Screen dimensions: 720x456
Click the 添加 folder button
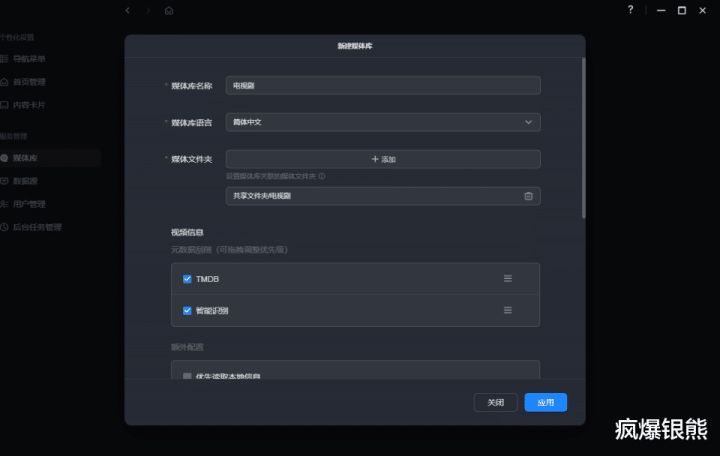[x=383, y=159]
